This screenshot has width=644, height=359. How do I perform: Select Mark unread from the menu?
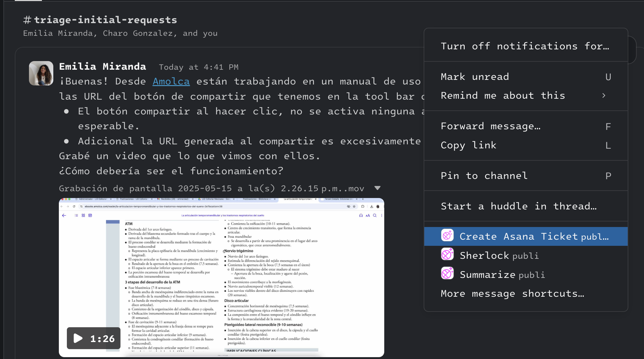point(475,76)
